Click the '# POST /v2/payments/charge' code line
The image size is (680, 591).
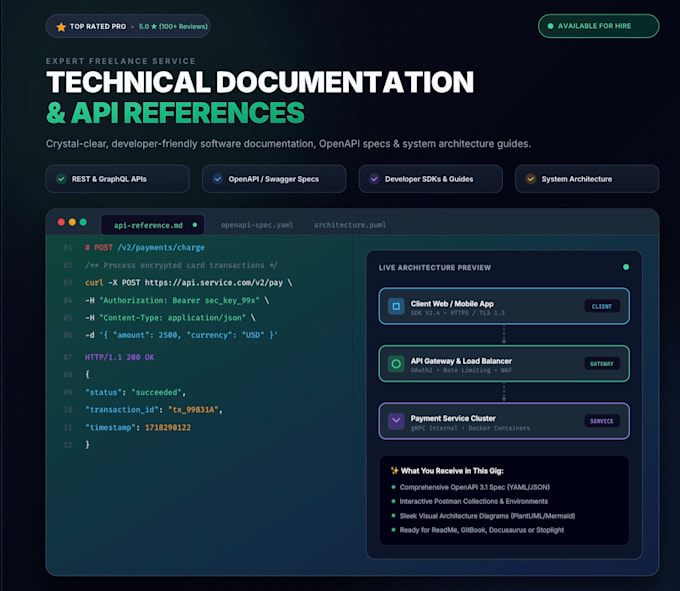[145, 248]
